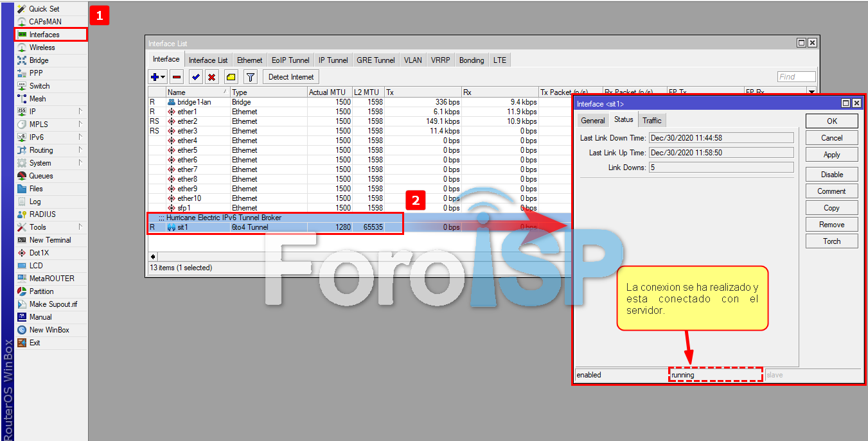This screenshot has width=868, height=441.
Task: Click the red X Disable icon
Action: pos(211,77)
